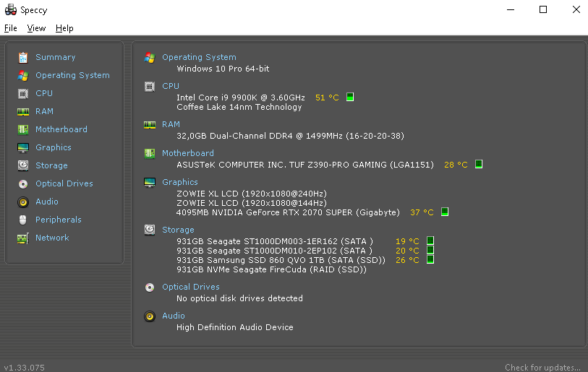Open the Graphics sidebar entry
Image resolution: width=588 pixels, height=372 pixels.
[x=54, y=147]
